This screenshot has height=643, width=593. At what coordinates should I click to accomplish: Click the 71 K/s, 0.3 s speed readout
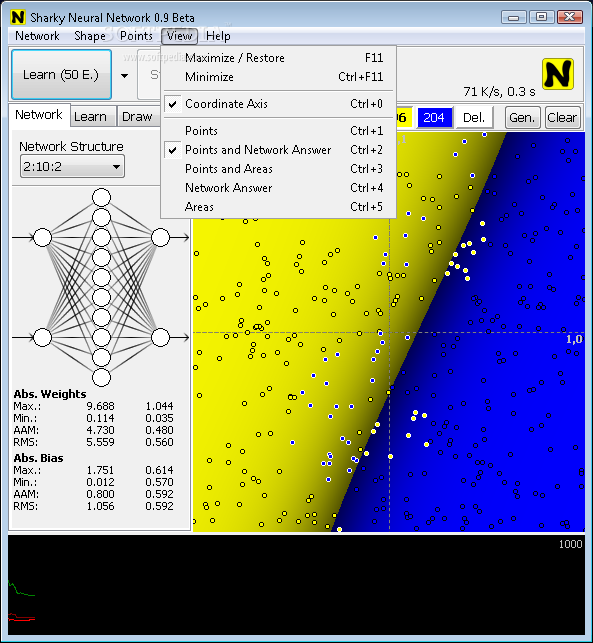point(499,91)
